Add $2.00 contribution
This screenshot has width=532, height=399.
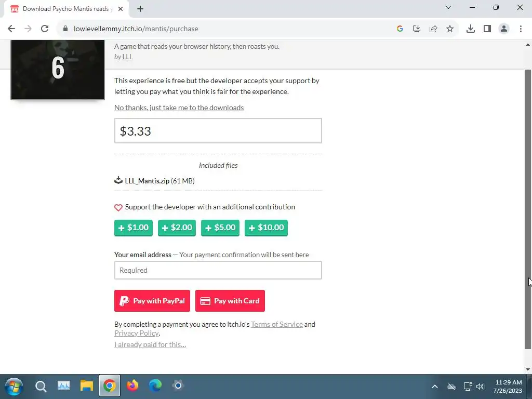coord(177,228)
